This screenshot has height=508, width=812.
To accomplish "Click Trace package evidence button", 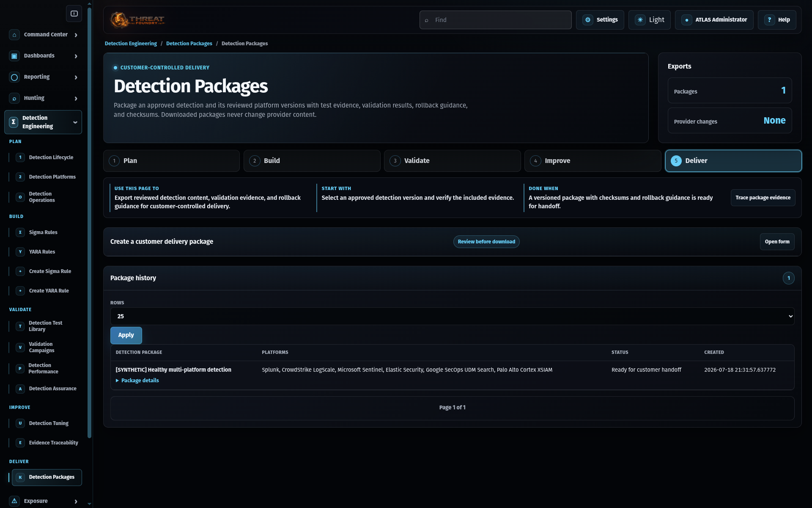I will [763, 198].
